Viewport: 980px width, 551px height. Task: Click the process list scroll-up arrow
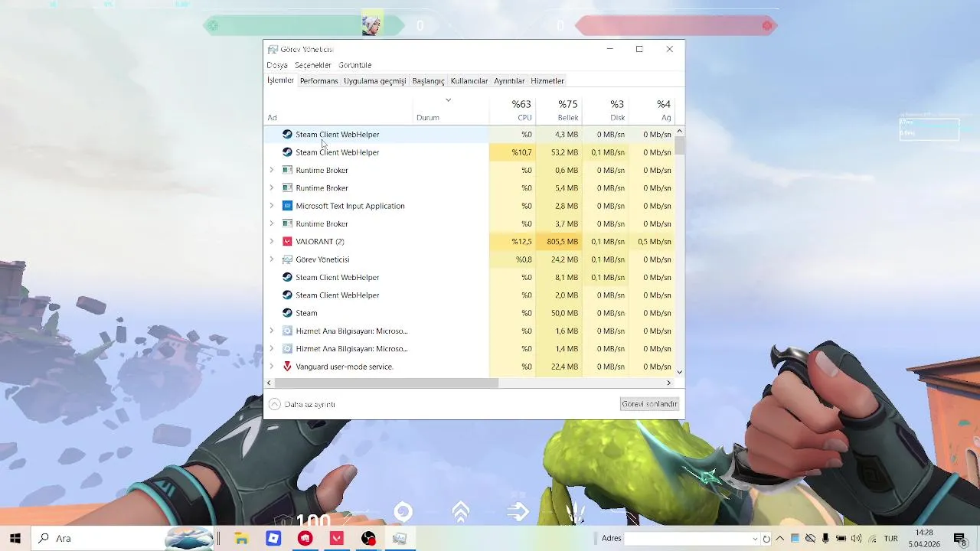click(680, 132)
